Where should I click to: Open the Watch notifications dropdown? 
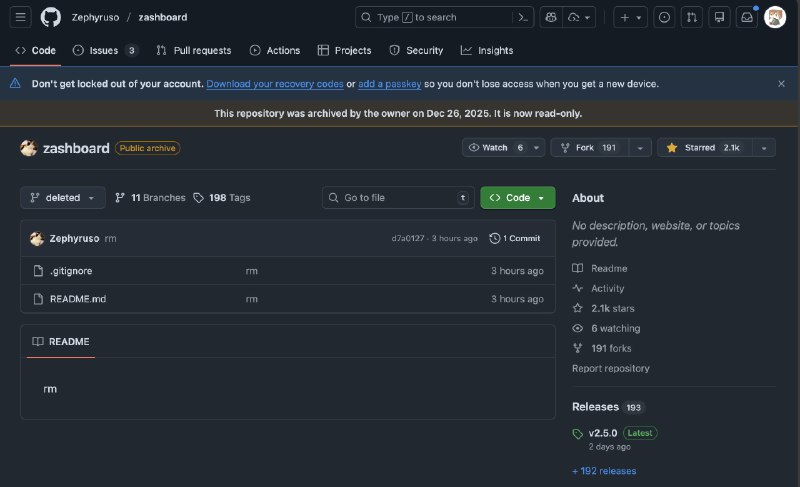(504, 147)
